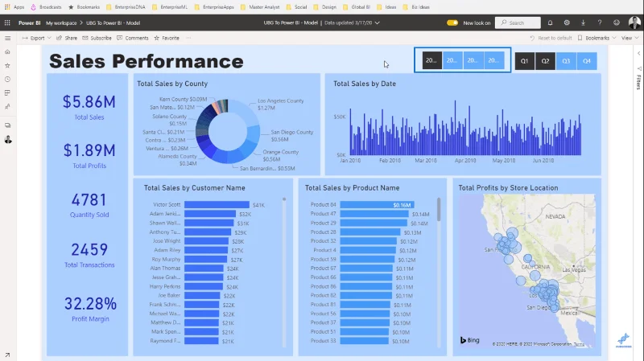Open Recent clock icon in sidebar
This screenshot has height=361, width=644.
click(x=7, y=79)
